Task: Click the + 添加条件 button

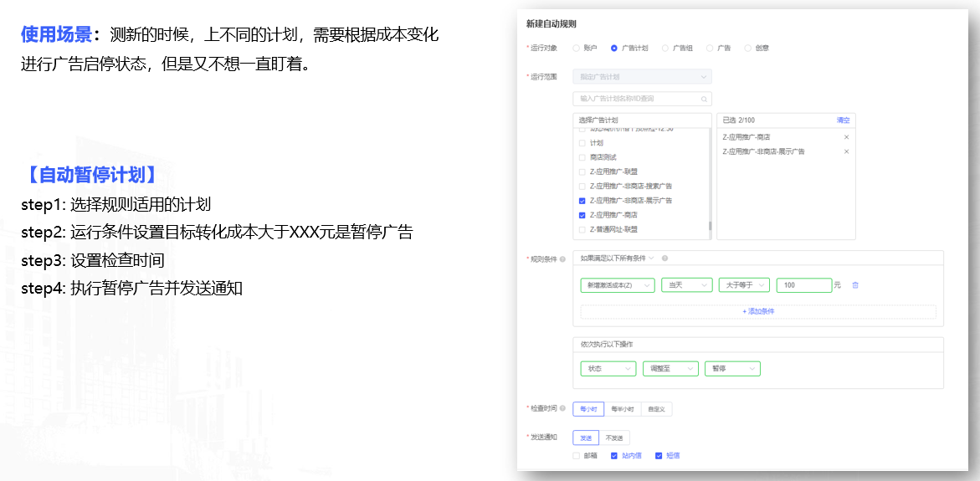Action: 758,311
